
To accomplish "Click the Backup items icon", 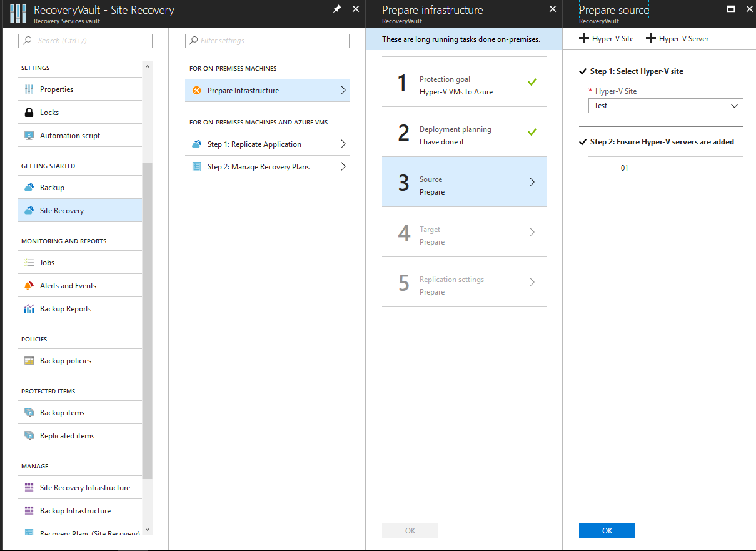I will tap(29, 413).
